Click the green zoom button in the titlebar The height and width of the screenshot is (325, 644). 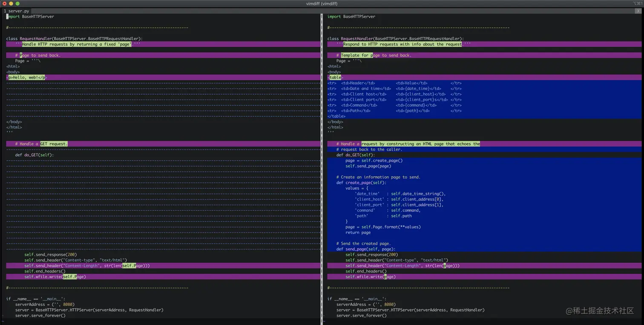[17, 3]
